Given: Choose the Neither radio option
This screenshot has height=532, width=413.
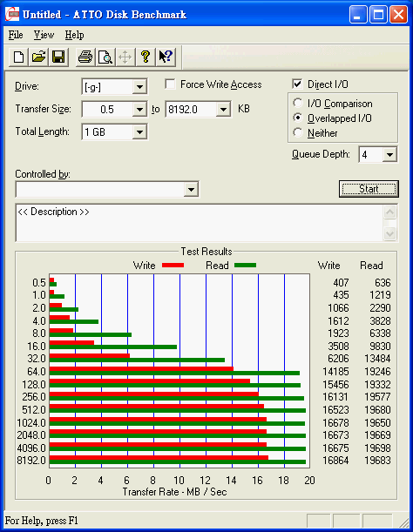Looking at the screenshot, I should coord(297,132).
